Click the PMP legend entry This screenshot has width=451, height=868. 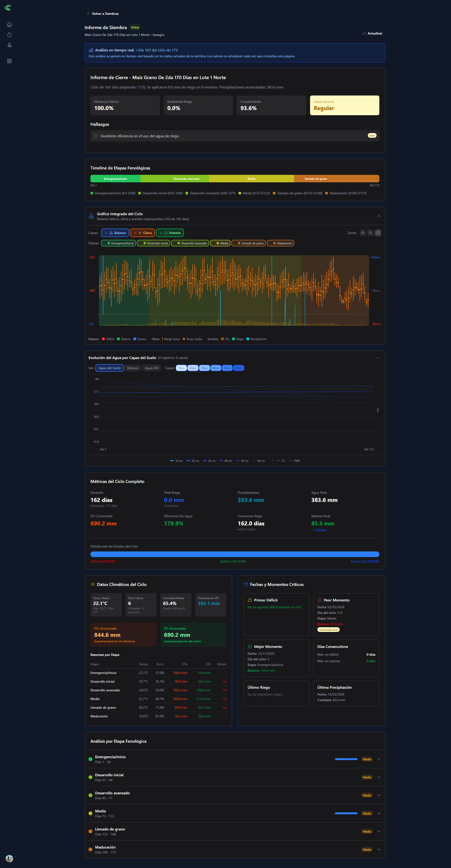tap(295, 461)
